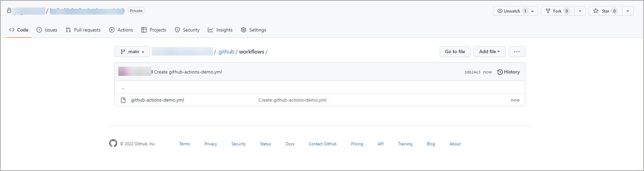Click the Unwatch count badge 1
This screenshot has height=171, width=644.
(525, 11)
